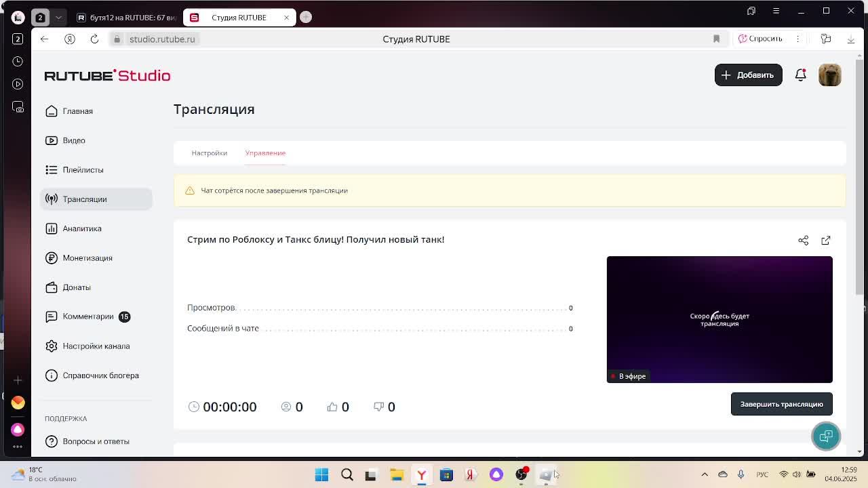The image size is (868, 488).
Task: Open stream in new window icon
Action: tap(825, 241)
